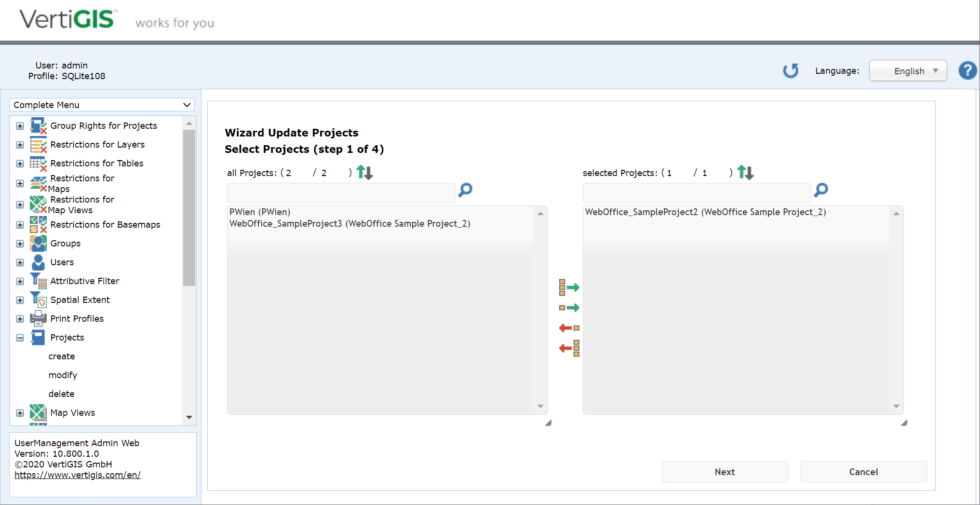This screenshot has height=505, width=980.
Task: Open the Language dropdown showing English
Action: pos(907,70)
